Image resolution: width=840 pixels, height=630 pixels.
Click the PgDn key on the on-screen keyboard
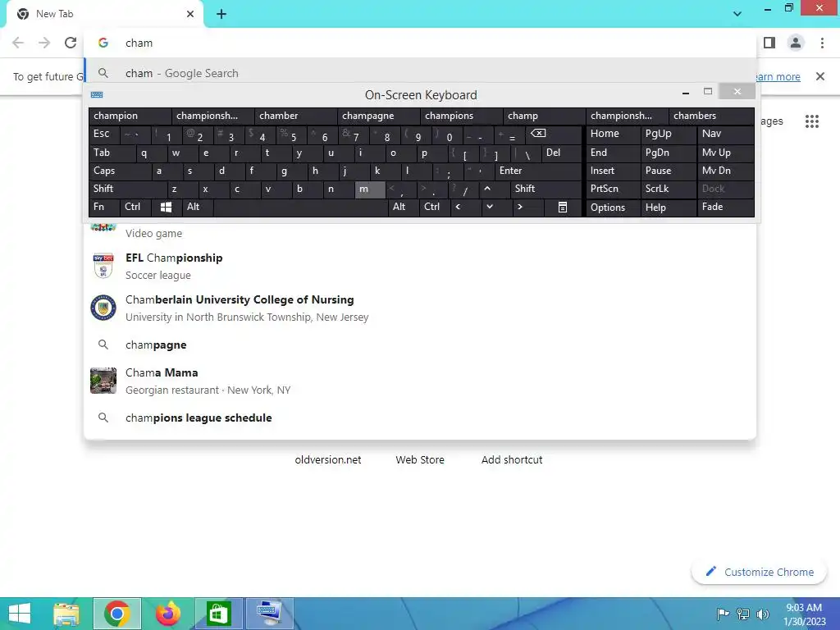click(668, 153)
